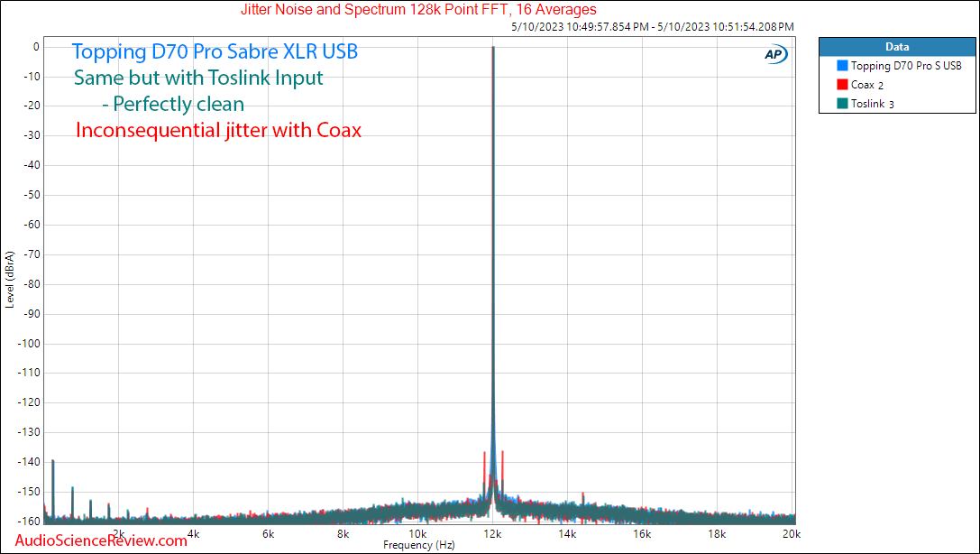Click the y-axis tick label '-120'
The width and height of the screenshot is (980, 554).
tap(29, 402)
